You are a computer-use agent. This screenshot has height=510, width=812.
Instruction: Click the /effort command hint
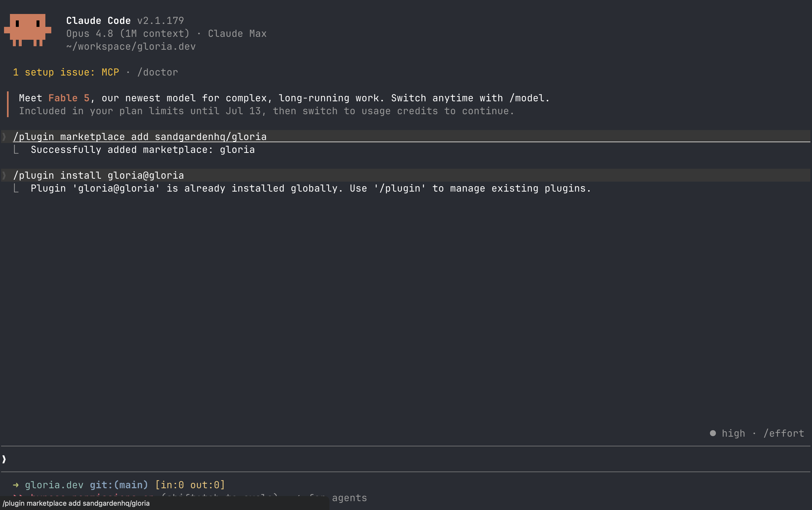784,433
